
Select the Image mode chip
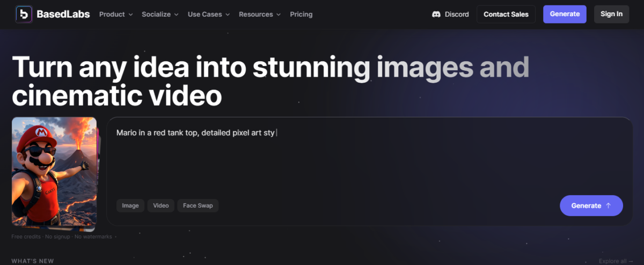130,205
